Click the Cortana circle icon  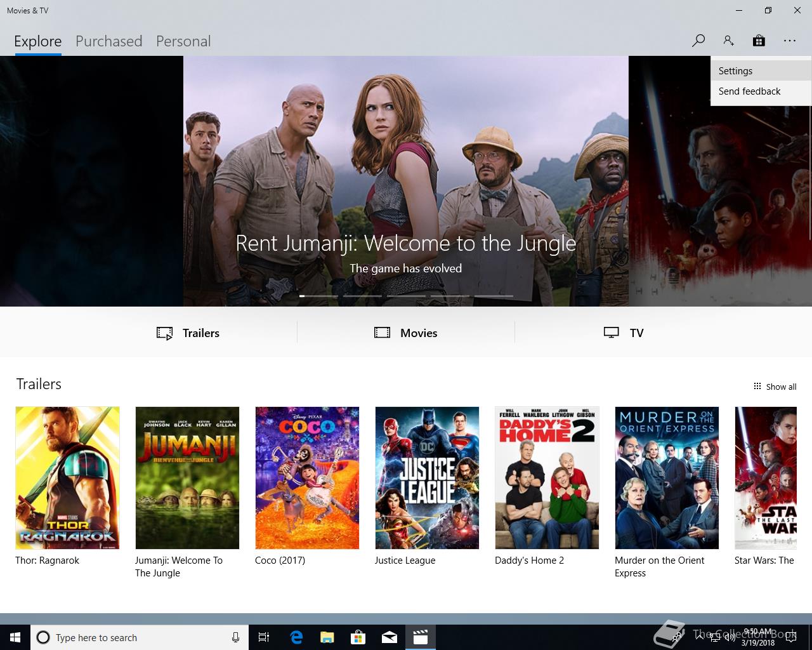[x=43, y=637]
